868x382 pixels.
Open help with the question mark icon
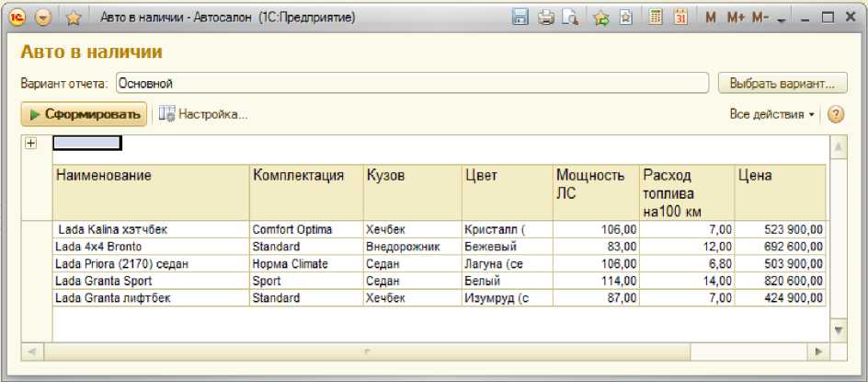click(x=836, y=115)
